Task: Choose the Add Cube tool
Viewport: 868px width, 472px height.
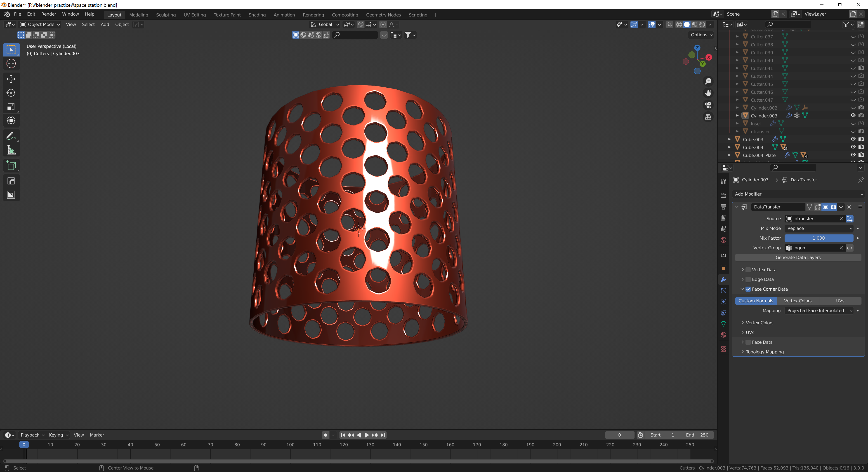Action: click(11, 166)
